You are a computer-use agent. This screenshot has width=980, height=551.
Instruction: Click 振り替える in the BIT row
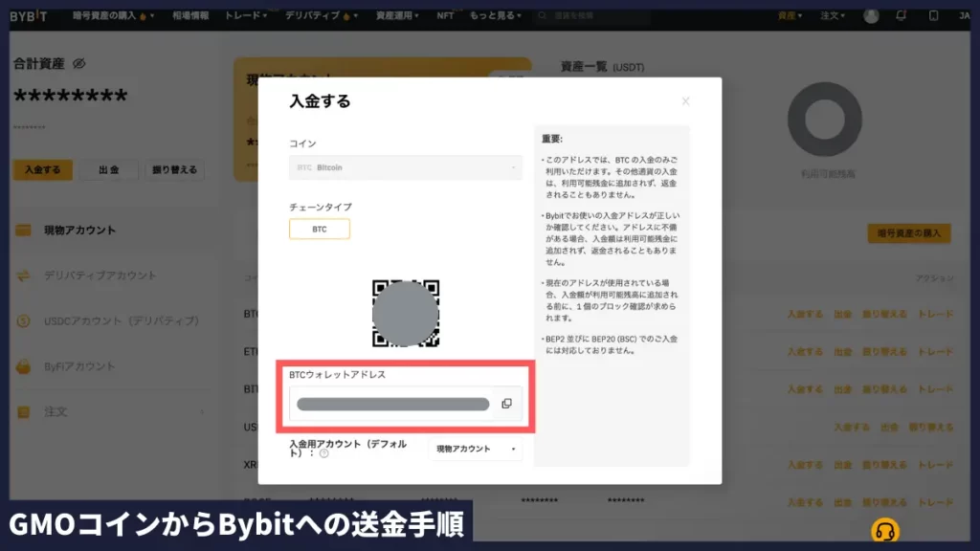pyautogui.click(x=884, y=390)
